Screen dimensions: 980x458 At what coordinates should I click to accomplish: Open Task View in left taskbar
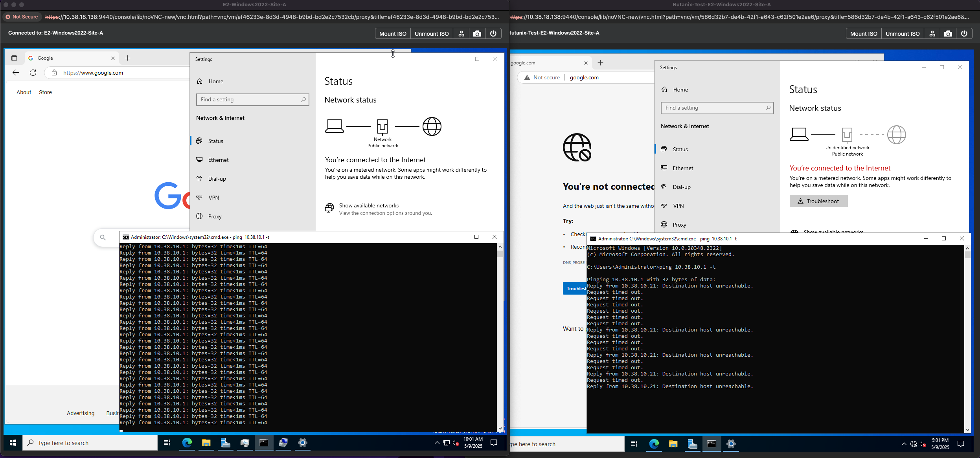click(167, 443)
